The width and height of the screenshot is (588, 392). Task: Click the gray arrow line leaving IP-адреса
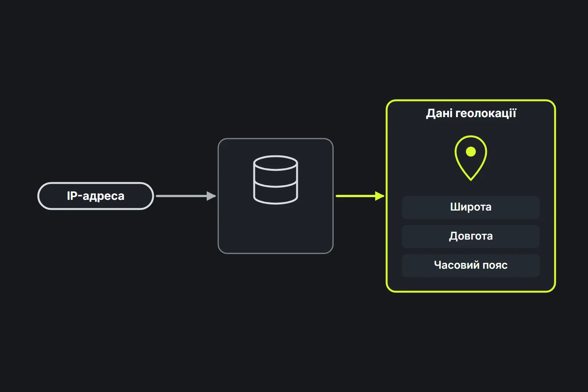point(181,196)
